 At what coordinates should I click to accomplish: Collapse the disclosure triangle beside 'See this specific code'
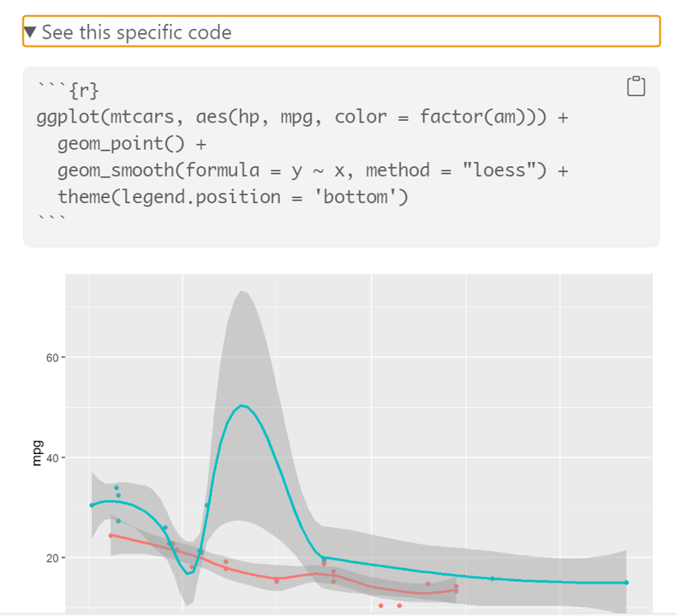coord(30,33)
